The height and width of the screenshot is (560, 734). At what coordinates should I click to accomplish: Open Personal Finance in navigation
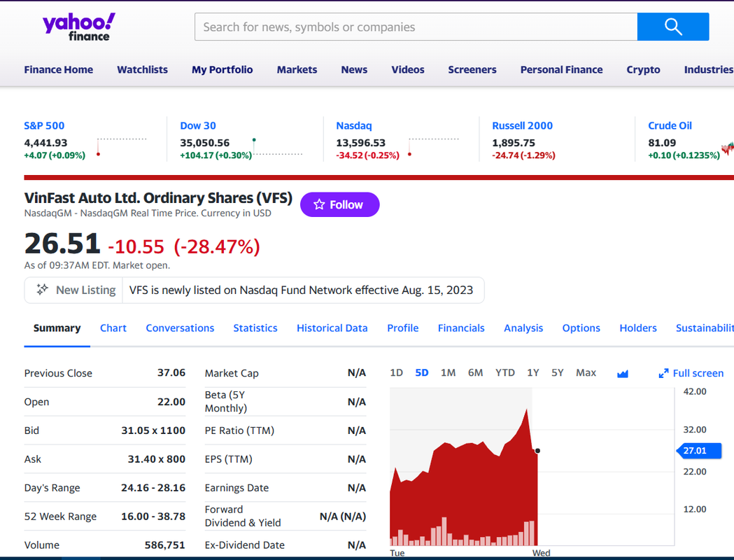(561, 70)
